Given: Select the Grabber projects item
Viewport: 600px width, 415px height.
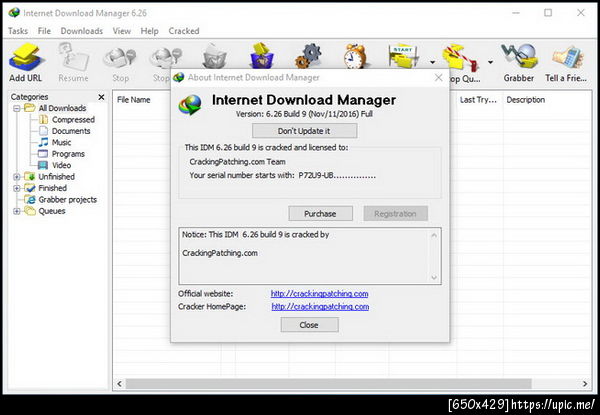Looking at the screenshot, I should (68, 200).
